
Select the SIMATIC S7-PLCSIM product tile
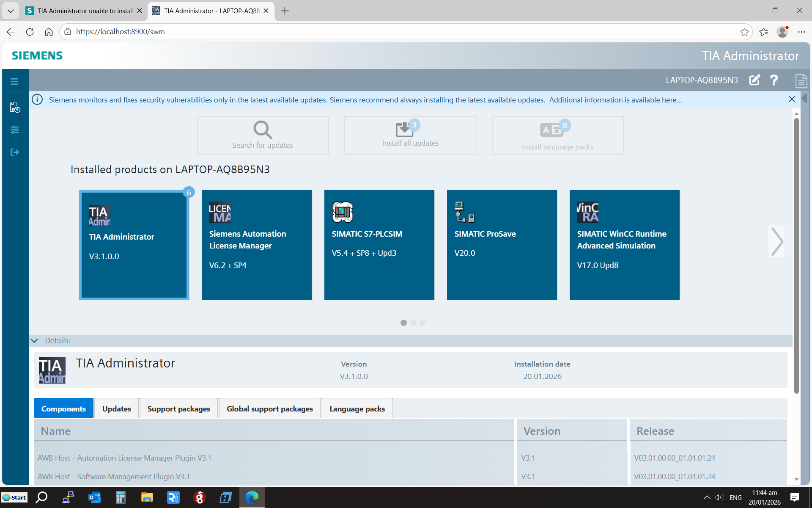coord(379,245)
